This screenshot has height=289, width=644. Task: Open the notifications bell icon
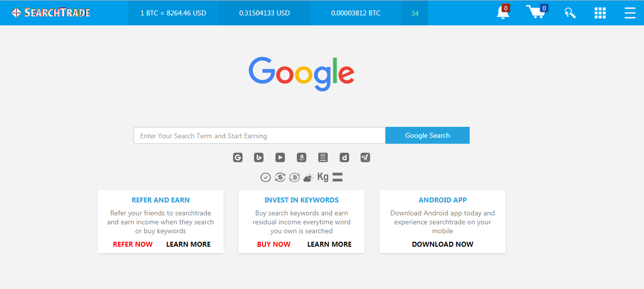click(504, 12)
